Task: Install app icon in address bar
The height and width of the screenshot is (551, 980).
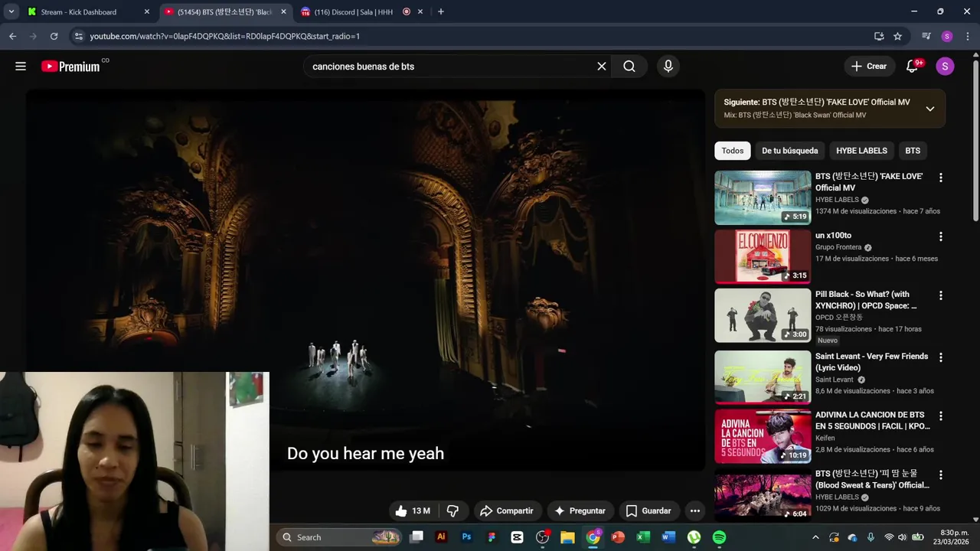Action: [879, 36]
